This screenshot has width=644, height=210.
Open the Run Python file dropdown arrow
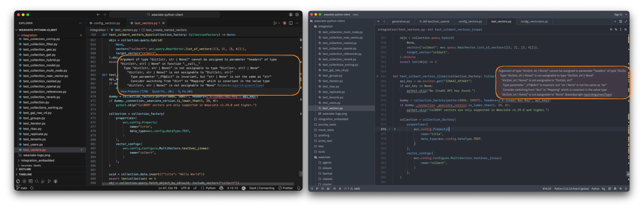(279, 23)
